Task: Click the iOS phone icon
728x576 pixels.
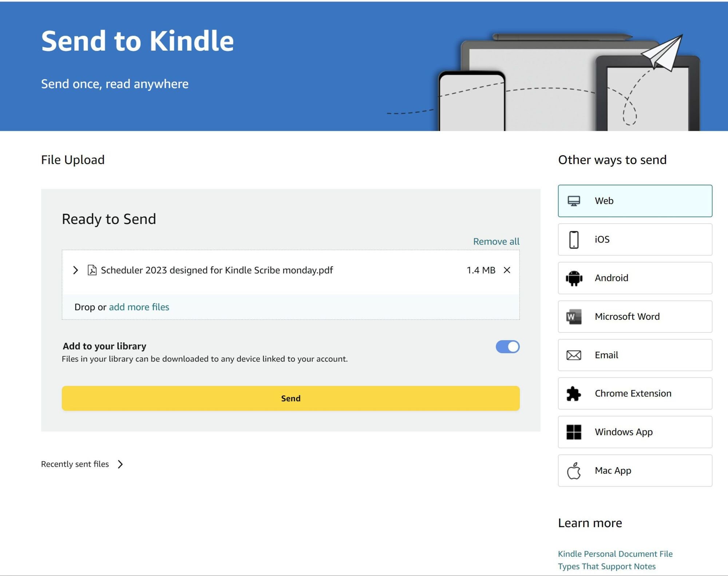Action: [x=574, y=239]
